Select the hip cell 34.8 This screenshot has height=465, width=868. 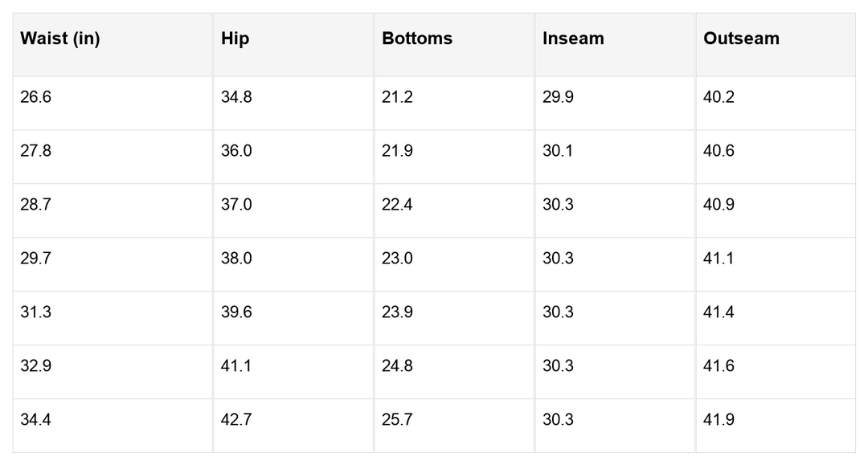(x=236, y=97)
